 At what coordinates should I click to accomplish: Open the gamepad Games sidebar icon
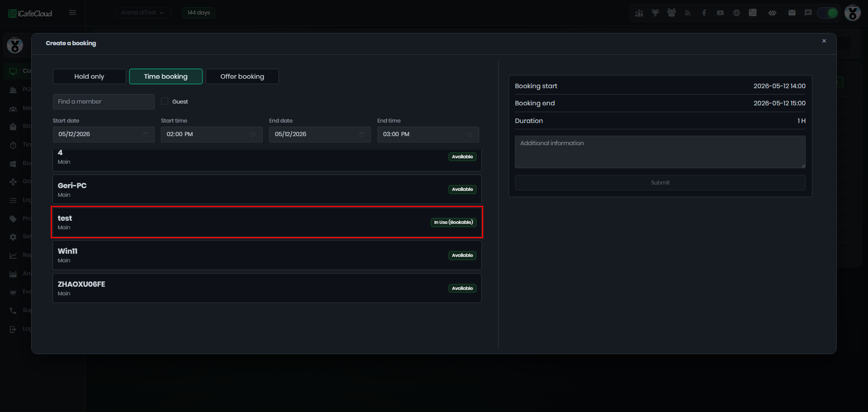[x=13, y=181]
